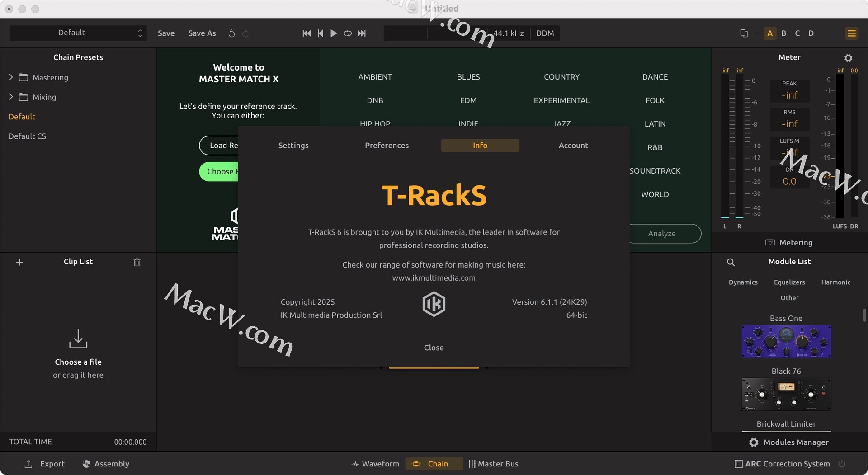
Task: Select snapshot D
Action: 811,33
